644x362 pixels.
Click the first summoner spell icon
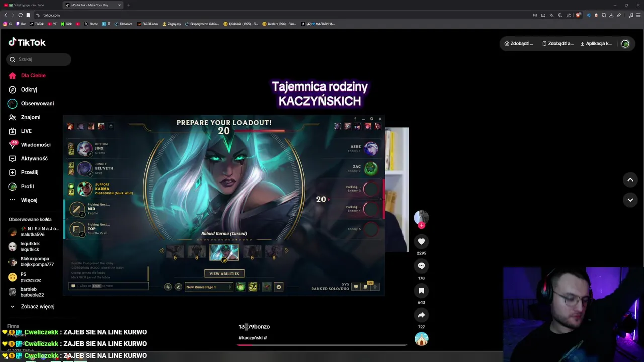240,287
